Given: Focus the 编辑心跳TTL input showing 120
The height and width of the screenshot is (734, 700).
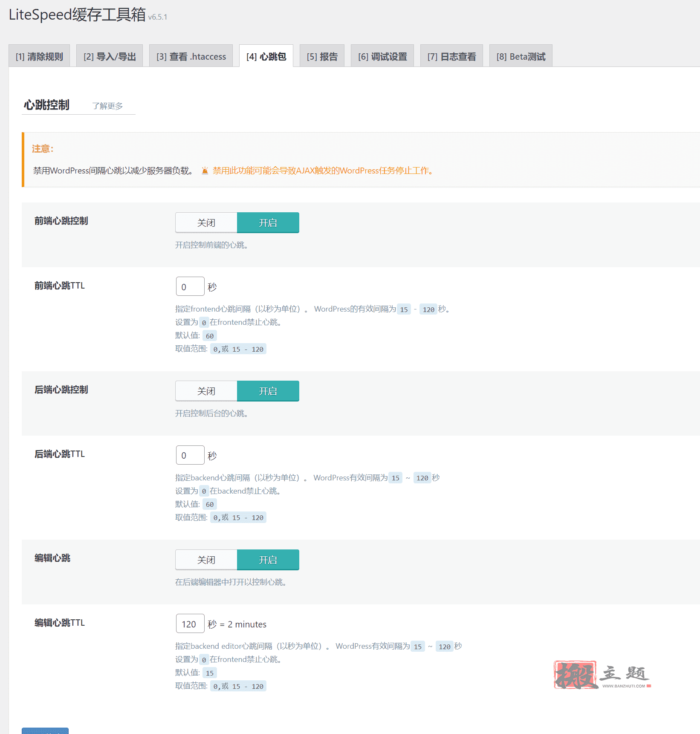Looking at the screenshot, I should 190,624.
